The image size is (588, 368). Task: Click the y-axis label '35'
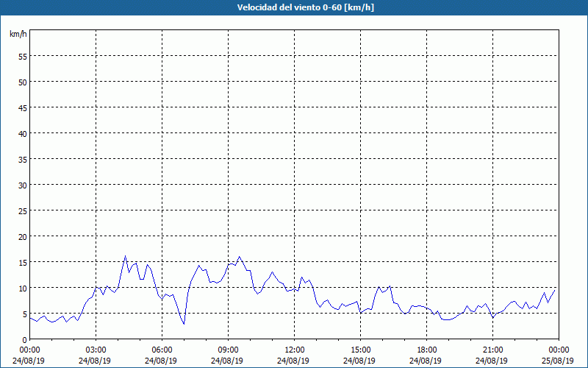click(23, 159)
